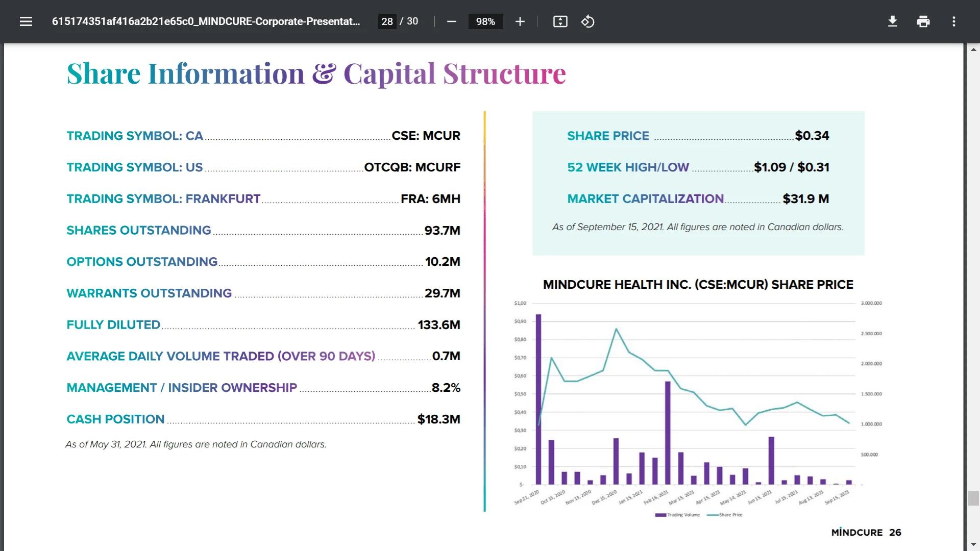Print the PDF document
This screenshot has width=980, height=551.
pos(923,21)
